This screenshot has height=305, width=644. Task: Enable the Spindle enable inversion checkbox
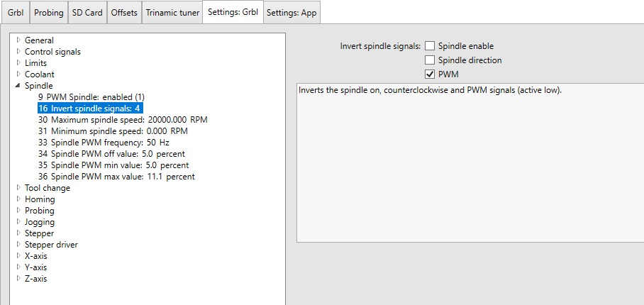coord(430,46)
